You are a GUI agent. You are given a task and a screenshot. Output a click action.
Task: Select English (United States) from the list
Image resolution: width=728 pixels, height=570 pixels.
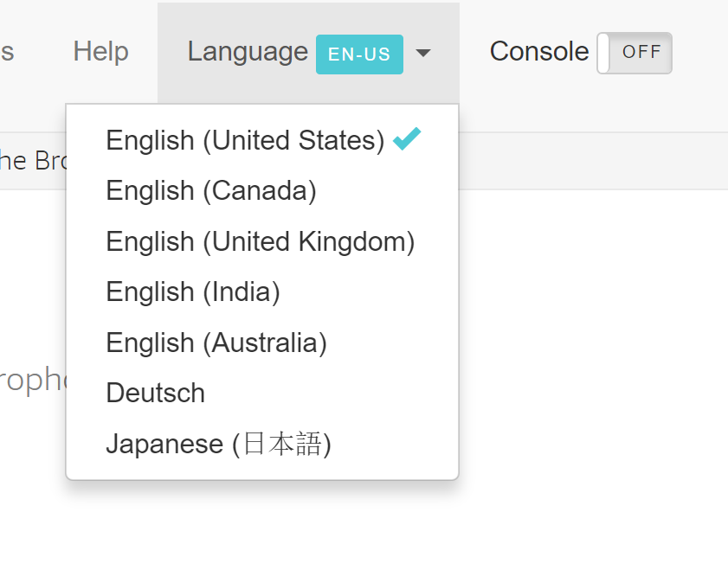click(245, 140)
